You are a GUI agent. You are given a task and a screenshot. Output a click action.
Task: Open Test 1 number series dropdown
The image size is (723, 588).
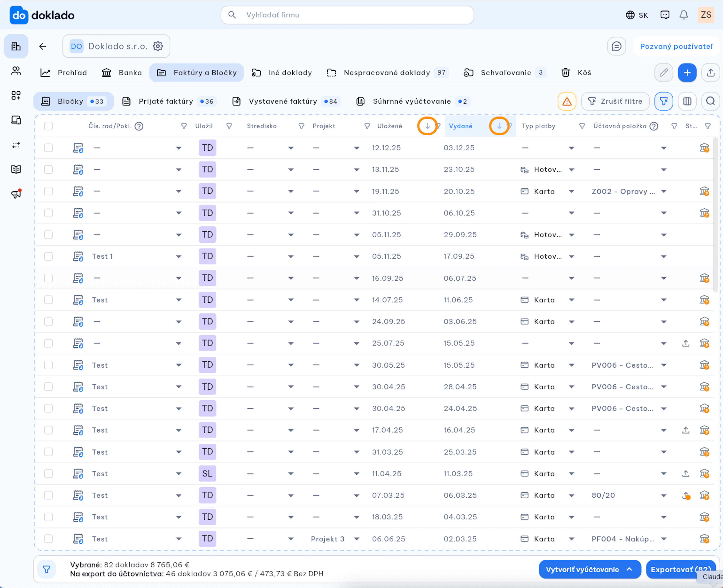coord(178,257)
